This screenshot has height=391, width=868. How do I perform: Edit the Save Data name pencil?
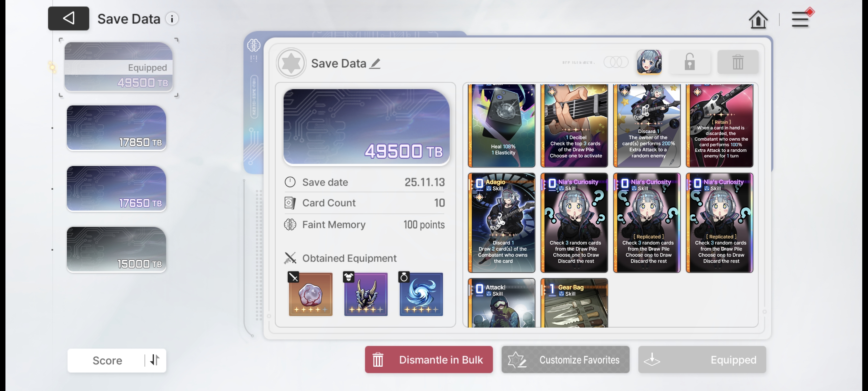(x=375, y=63)
